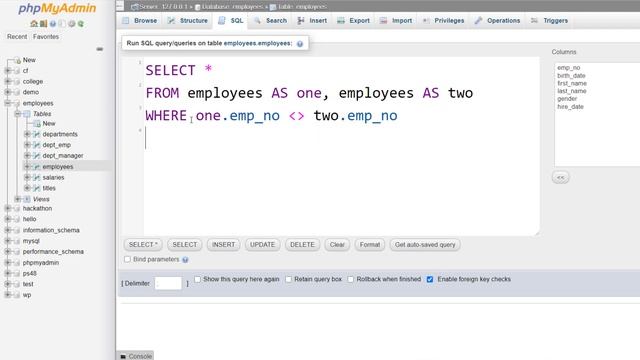Screen dimensions: 640x360
Task: Expand the Views node
Action: [x=18, y=199]
